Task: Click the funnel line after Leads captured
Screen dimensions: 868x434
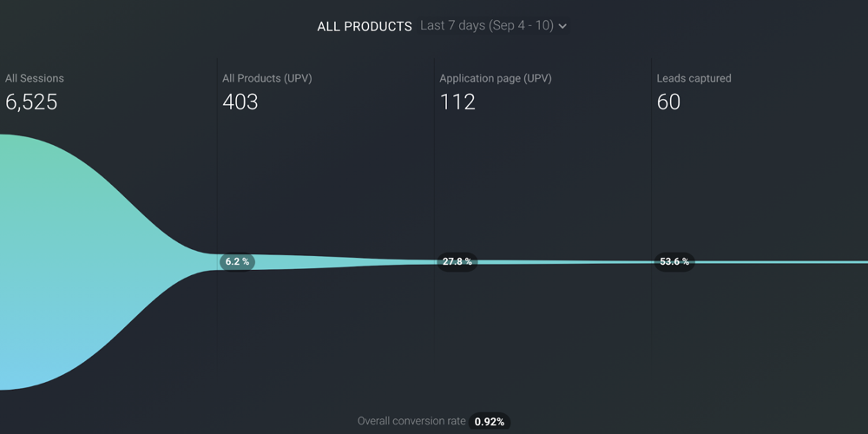Action: [781, 262]
